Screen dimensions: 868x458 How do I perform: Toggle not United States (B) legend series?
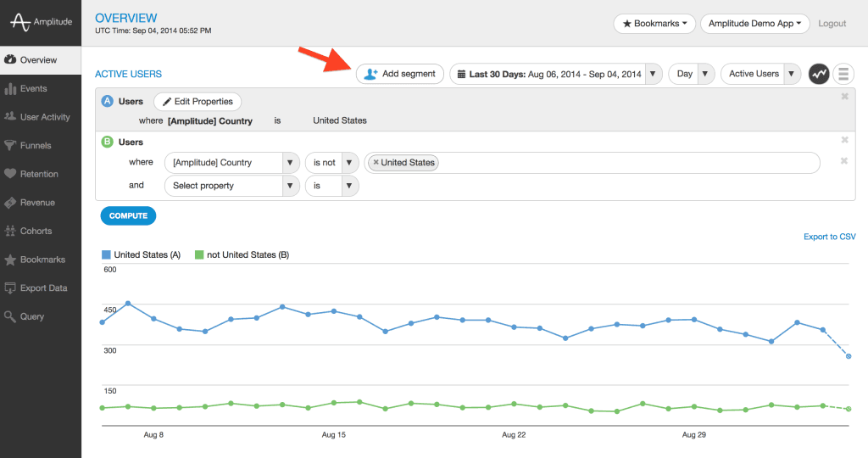pyautogui.click(x=242, y=254)
